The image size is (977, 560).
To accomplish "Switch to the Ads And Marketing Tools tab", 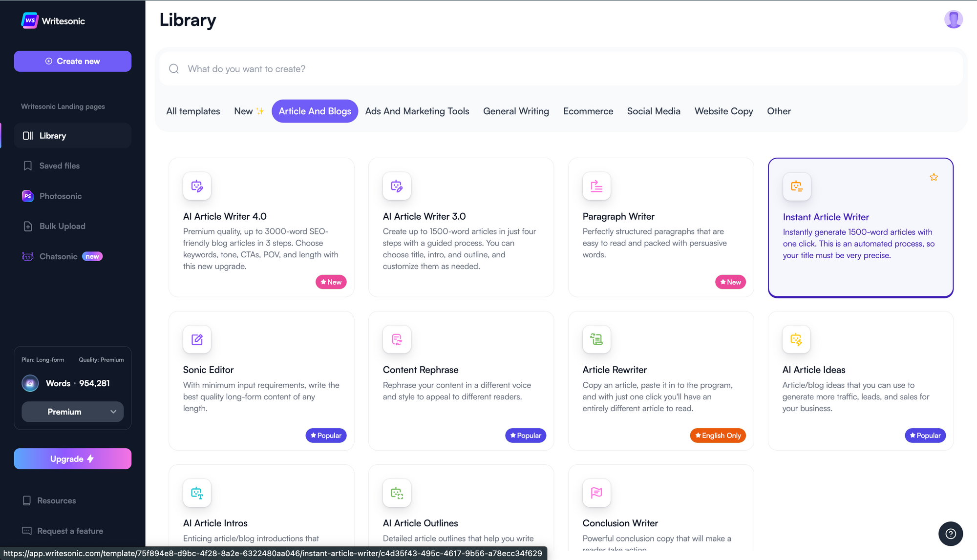I will pyautogui.click(x=417, y=111).
